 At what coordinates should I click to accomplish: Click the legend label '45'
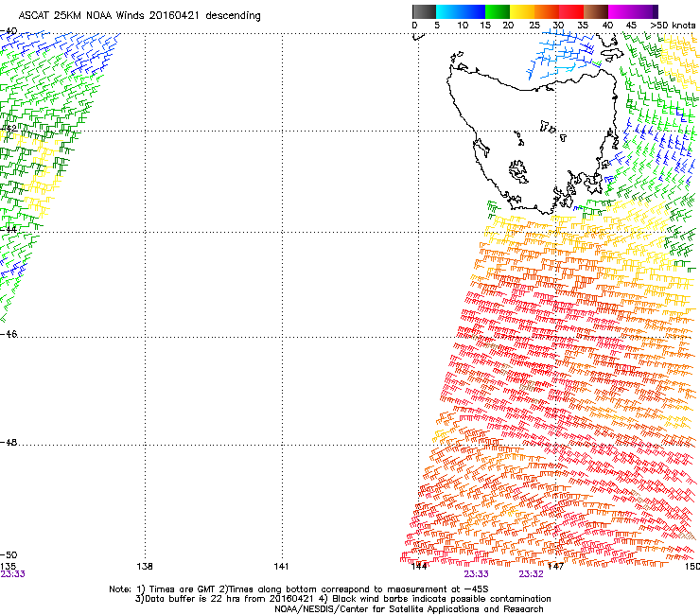click(x=631, y=26)
